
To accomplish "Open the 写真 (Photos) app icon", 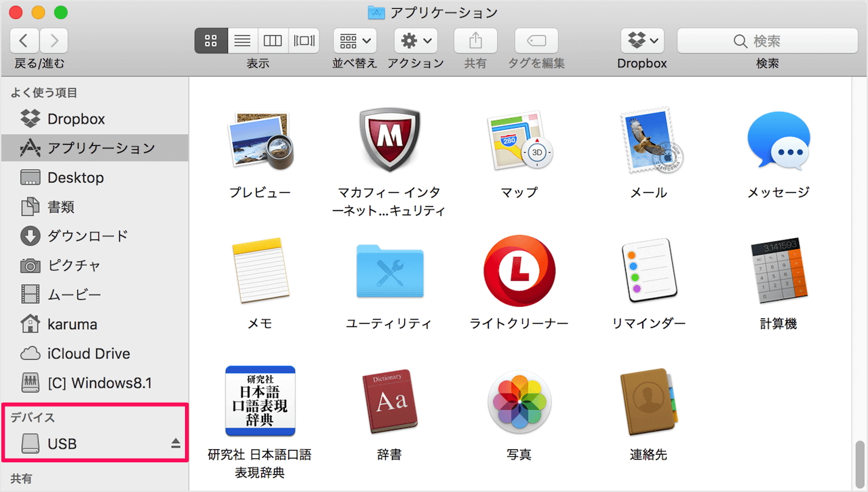I will coord(519,402).
